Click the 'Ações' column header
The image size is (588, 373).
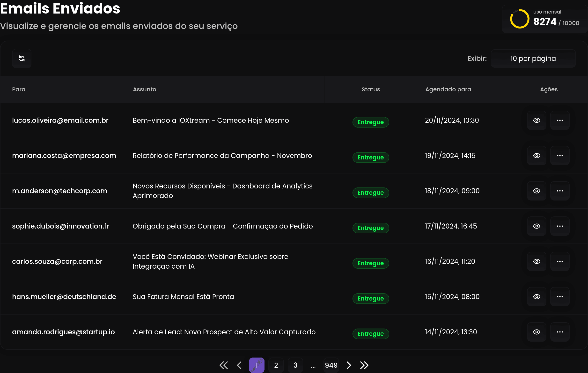coord(549,89)
